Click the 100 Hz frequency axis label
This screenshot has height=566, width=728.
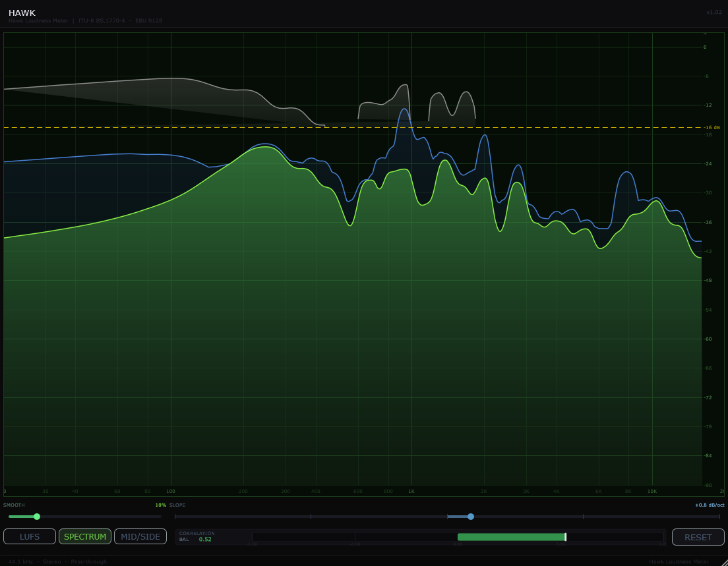tap(171, 491)
